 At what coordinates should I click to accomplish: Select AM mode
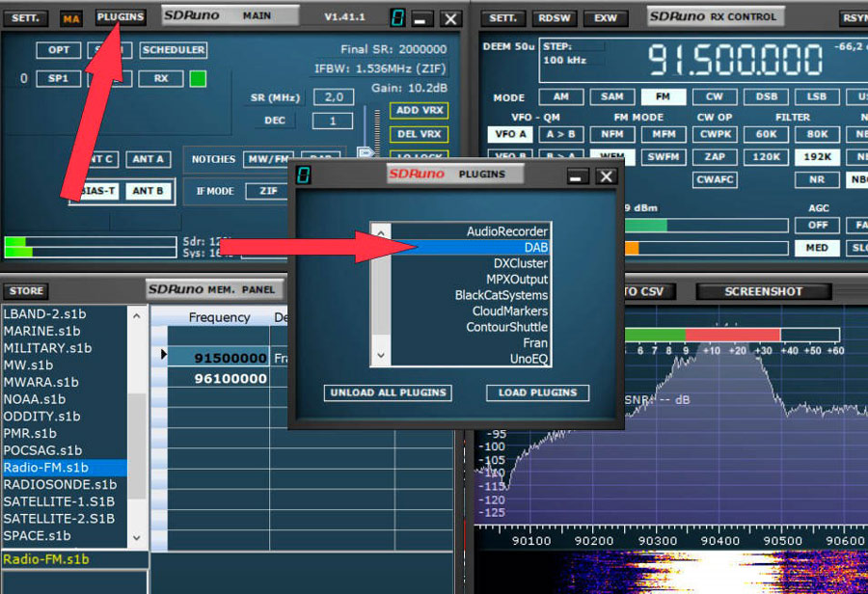click(x=560, y=96)
